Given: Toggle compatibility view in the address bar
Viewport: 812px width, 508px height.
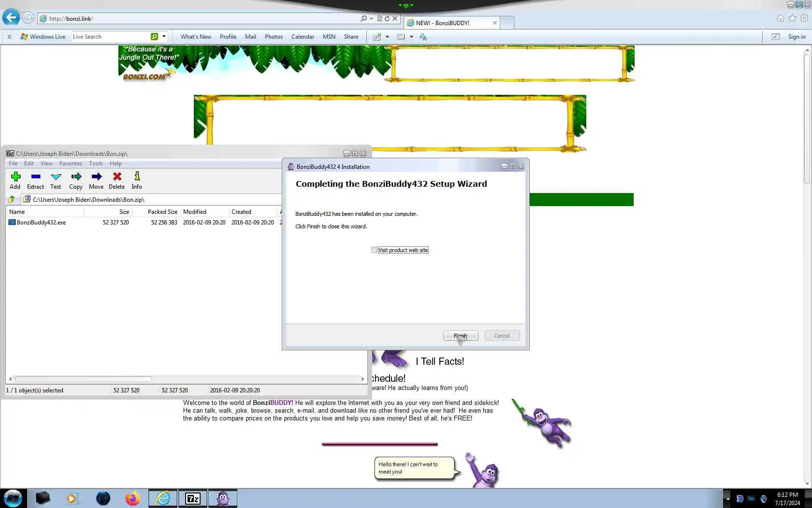Looking at the screenshot, I should point(380,18).
